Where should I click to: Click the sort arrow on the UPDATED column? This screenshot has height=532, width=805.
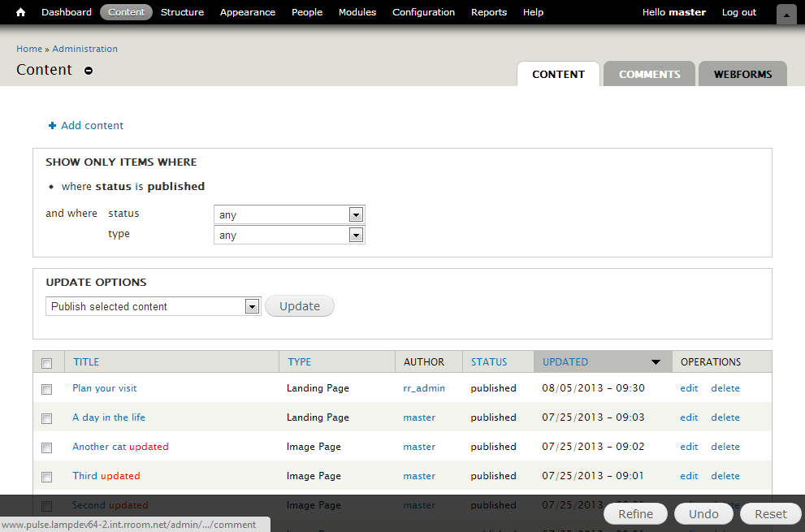point(656,361)
